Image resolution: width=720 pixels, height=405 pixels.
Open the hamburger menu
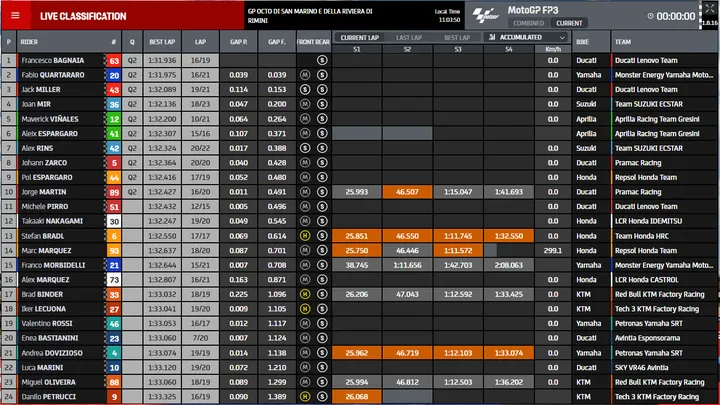point(15,16)
